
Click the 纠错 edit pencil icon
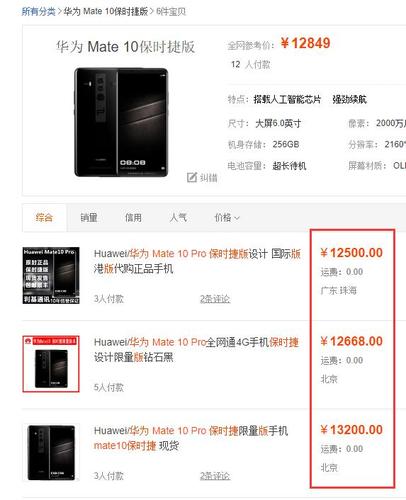[x=192, y=177]
